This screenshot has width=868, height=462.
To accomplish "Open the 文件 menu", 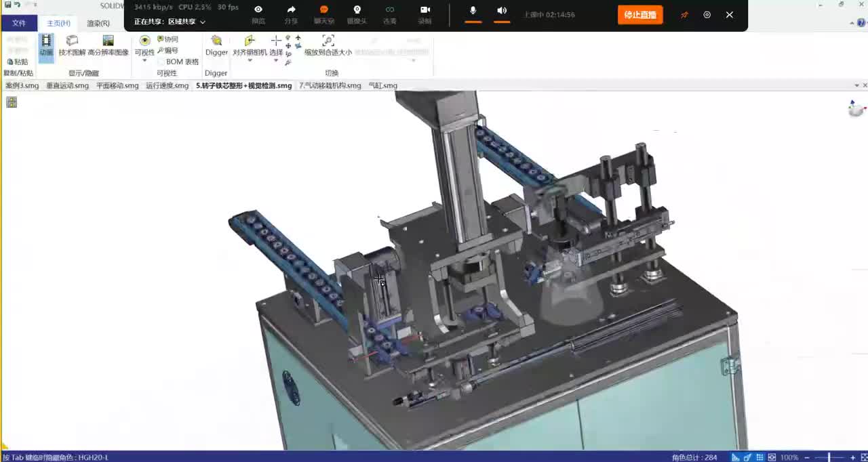I will 18,23.
